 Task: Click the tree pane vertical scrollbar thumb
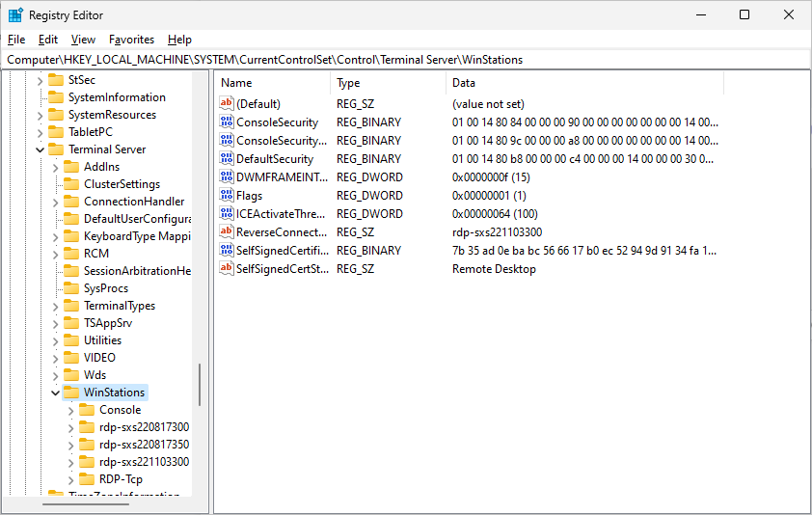click(200, 385)
